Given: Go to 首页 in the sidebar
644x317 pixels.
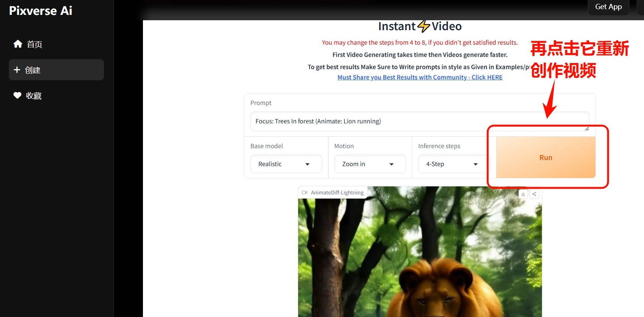Looking at the screenshot, I should (34, 44).
